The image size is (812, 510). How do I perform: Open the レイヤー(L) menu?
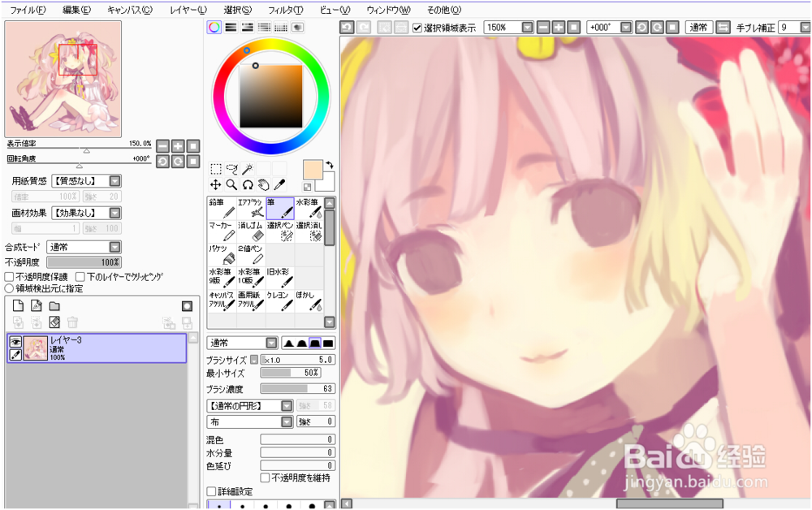[x=188, y=10]
